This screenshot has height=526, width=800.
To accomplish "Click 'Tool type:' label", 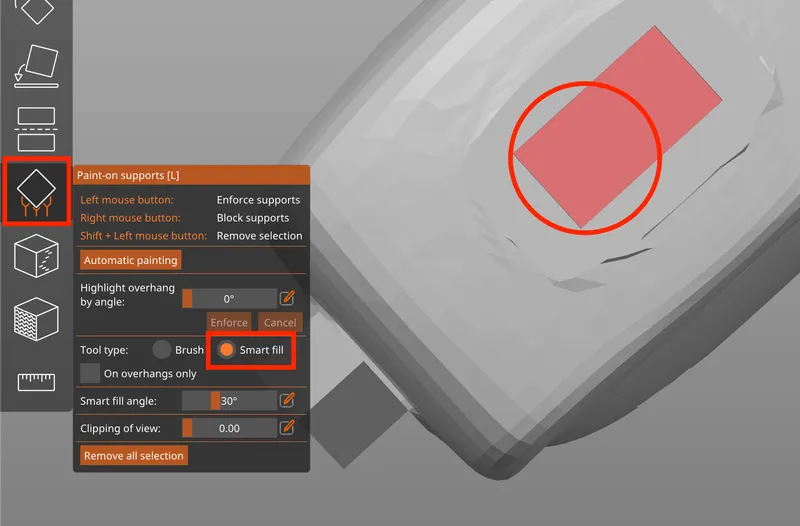I will (104, 350).
